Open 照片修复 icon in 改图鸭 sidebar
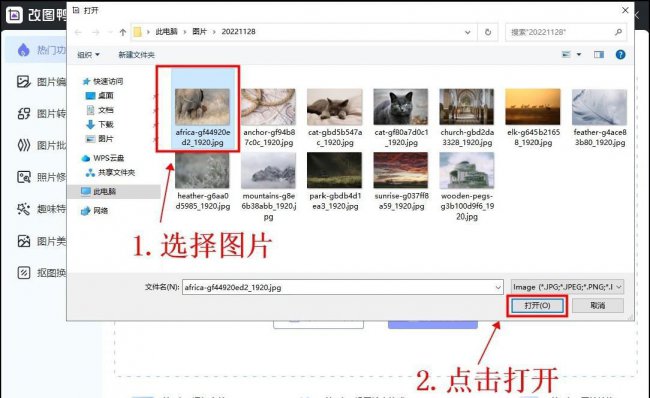This screenshot has height=398, width=650. pyautogui.click(x=24, y=177)
